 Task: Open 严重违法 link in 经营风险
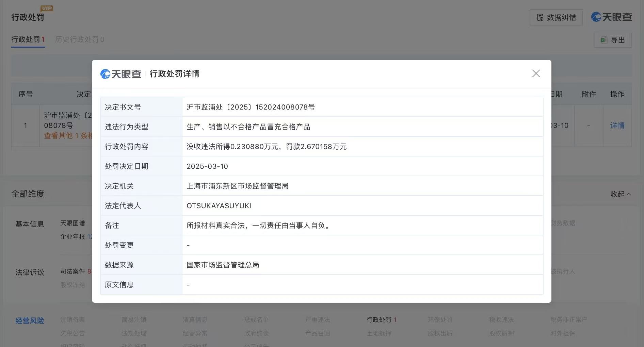[x=318, y=320]
